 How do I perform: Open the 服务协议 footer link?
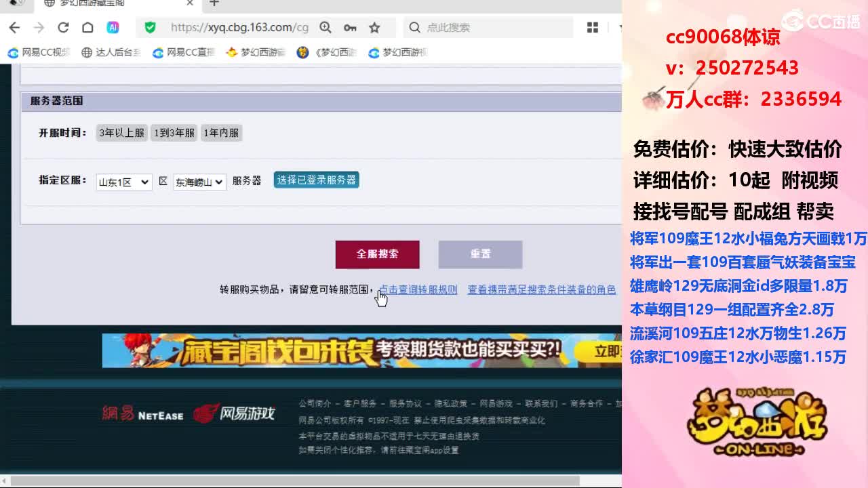click(x=406, y=404)
